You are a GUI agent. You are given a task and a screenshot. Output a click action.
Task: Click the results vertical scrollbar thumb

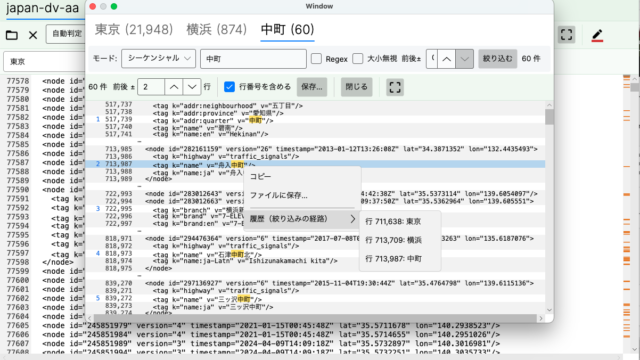[x=549, y=117]
